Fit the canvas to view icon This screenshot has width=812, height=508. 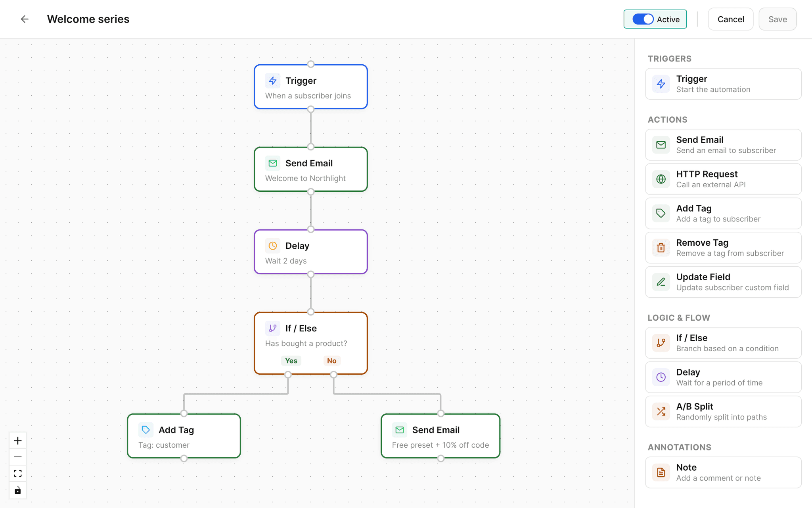click(18, 473)
